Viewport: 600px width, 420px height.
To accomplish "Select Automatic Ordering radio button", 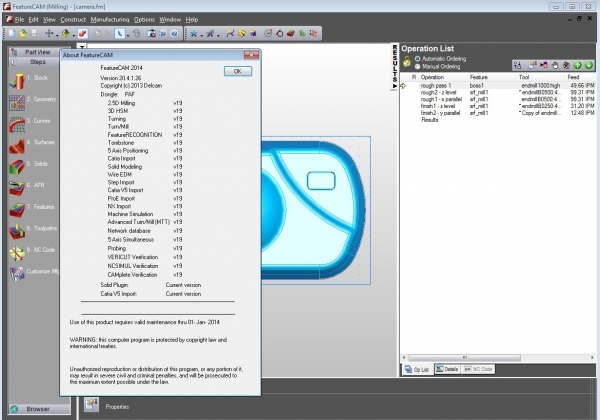I will tap(417, 59).
